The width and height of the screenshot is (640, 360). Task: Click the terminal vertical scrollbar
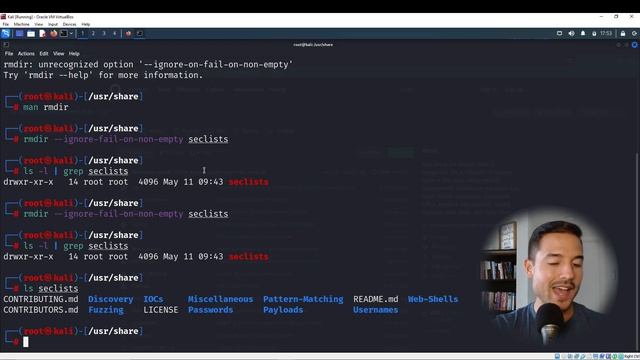pos(638,251)
